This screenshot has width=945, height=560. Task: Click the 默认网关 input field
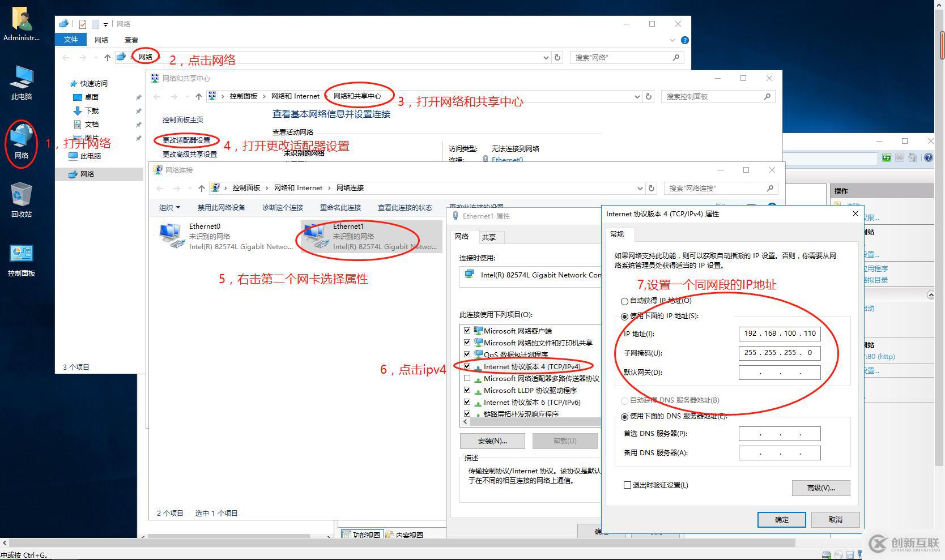[x=780, y=372]
